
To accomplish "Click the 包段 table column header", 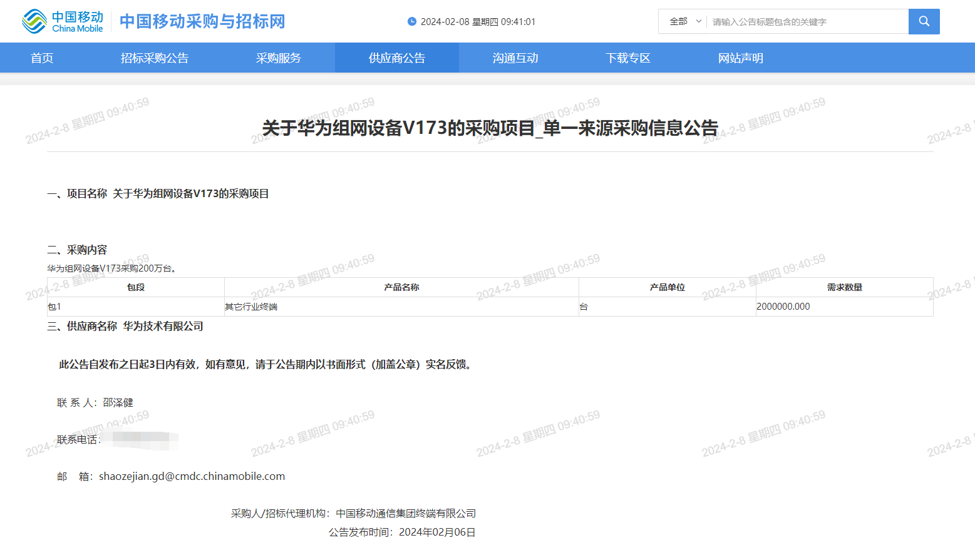I will coord(136,287).
